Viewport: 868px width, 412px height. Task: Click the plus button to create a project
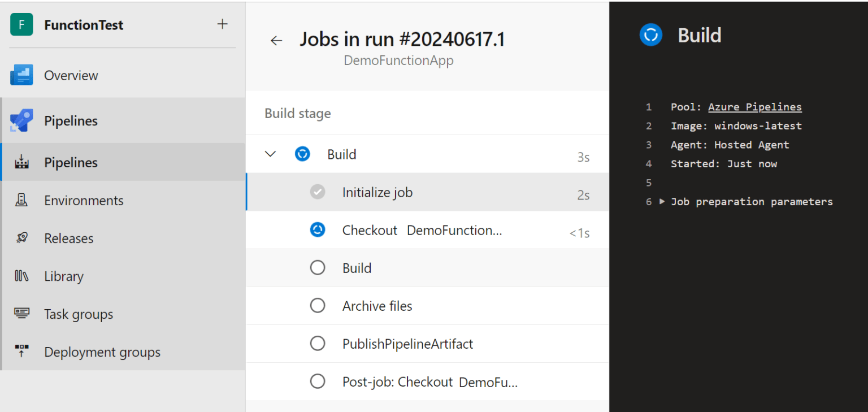point(223,24)
